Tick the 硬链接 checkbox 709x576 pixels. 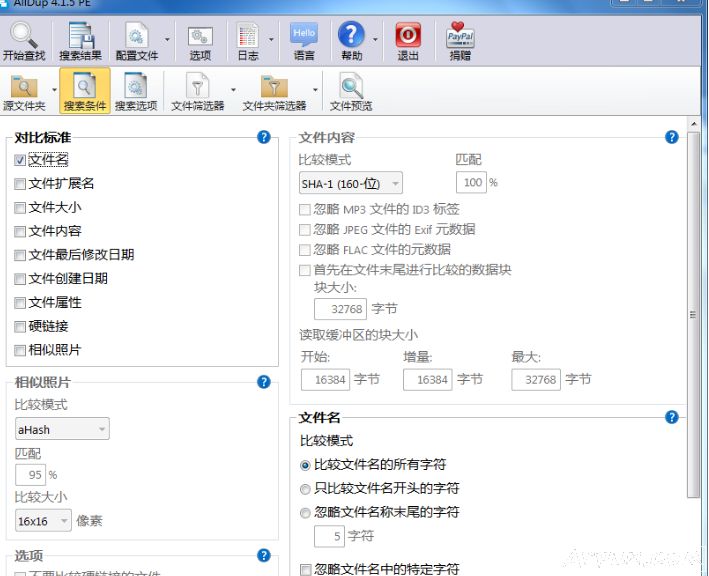coord(19,326)
